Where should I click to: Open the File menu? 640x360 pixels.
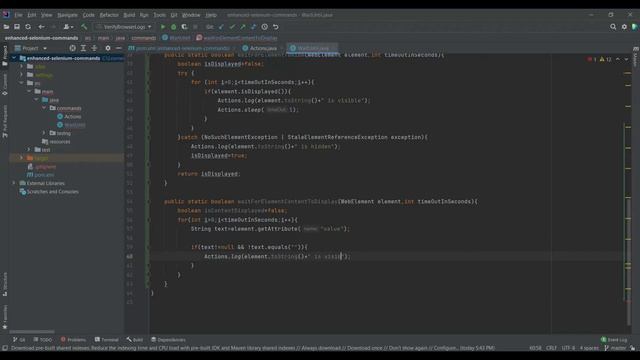(x=18, y=15)
